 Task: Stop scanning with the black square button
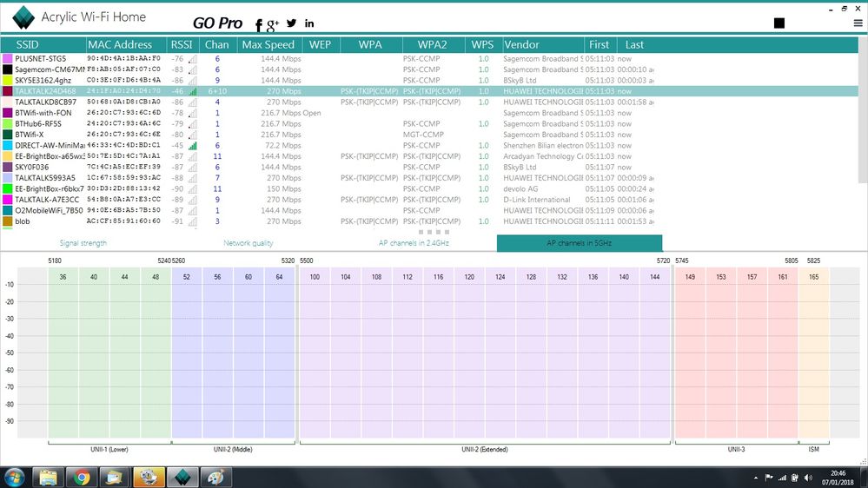779,23
